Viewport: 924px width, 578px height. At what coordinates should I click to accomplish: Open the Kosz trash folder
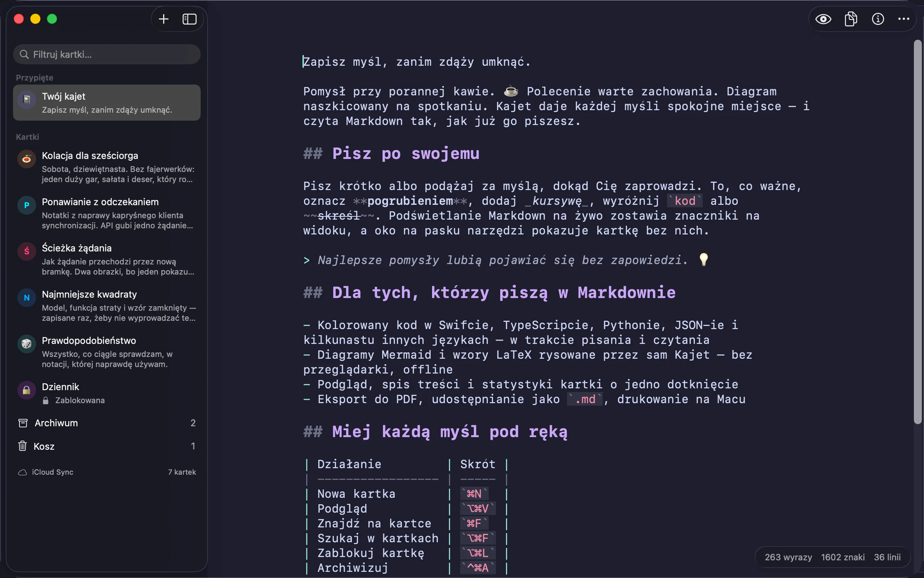107,446
